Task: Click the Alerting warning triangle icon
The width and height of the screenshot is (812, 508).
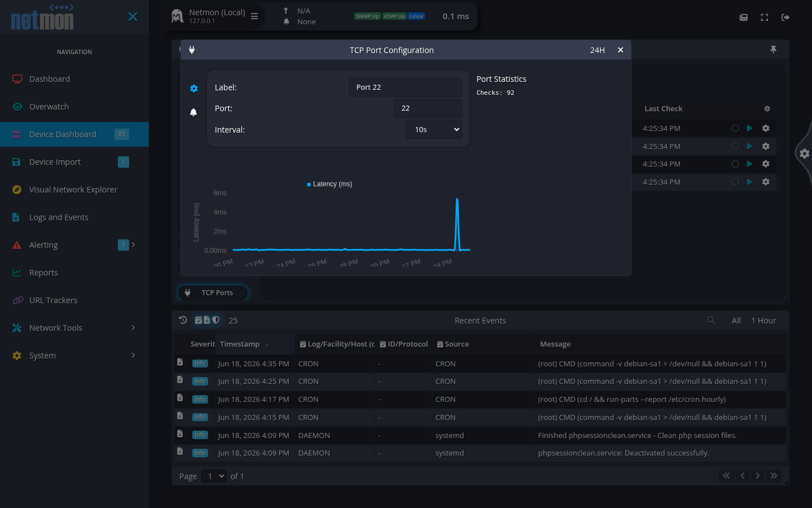Action: [x=17, y=245]
